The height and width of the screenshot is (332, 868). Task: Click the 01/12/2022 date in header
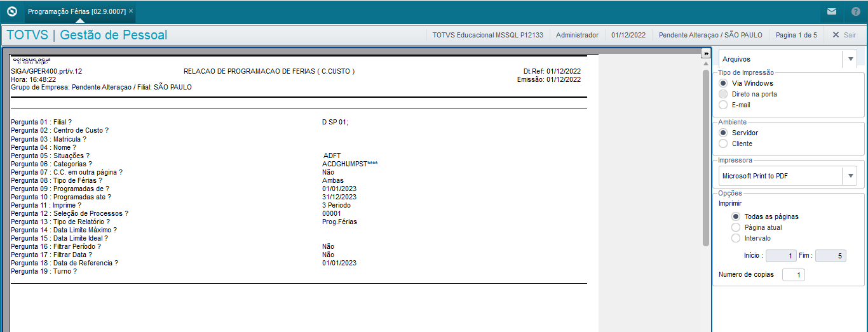tap(628, 35)
